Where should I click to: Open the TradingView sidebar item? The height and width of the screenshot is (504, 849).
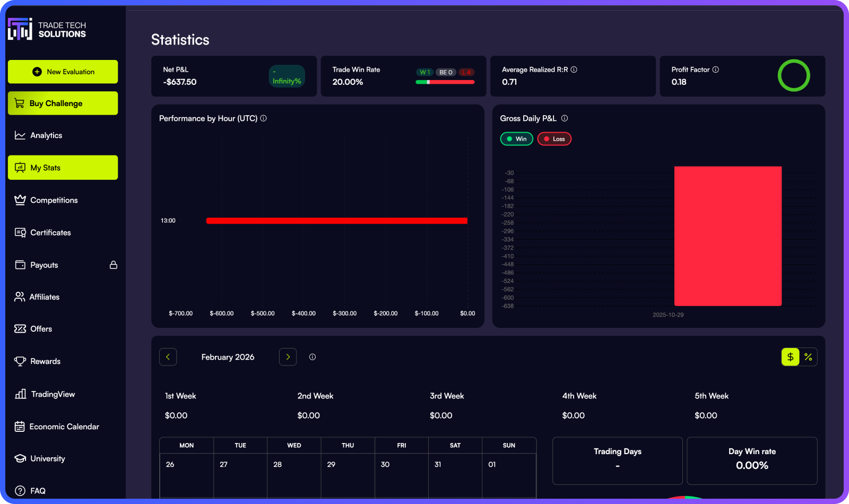[x=52, y=394]
